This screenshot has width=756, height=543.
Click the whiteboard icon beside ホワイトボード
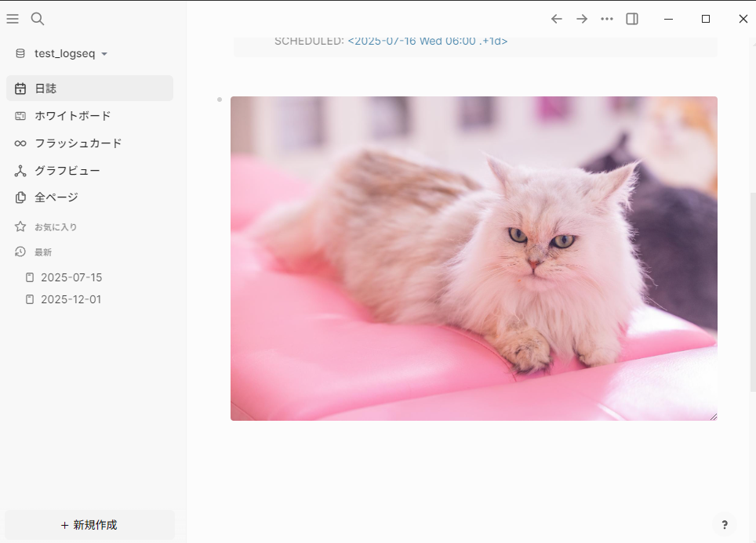20,116
